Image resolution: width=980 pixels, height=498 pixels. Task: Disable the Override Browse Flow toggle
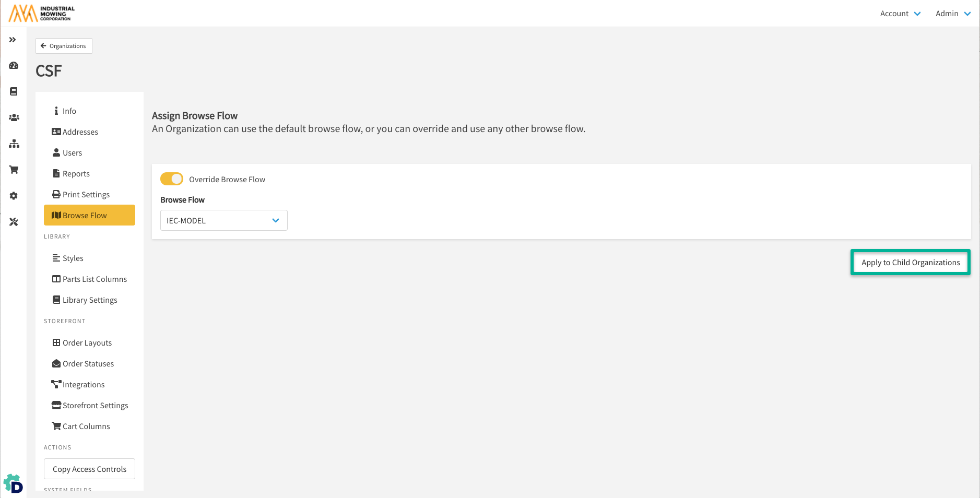click(172, 179)
